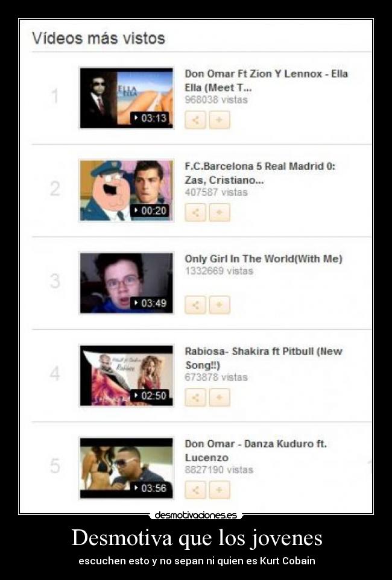
Task: Open the Don Omar Ft Zion Y Lennox title link
Action: (x=266, y=81)
